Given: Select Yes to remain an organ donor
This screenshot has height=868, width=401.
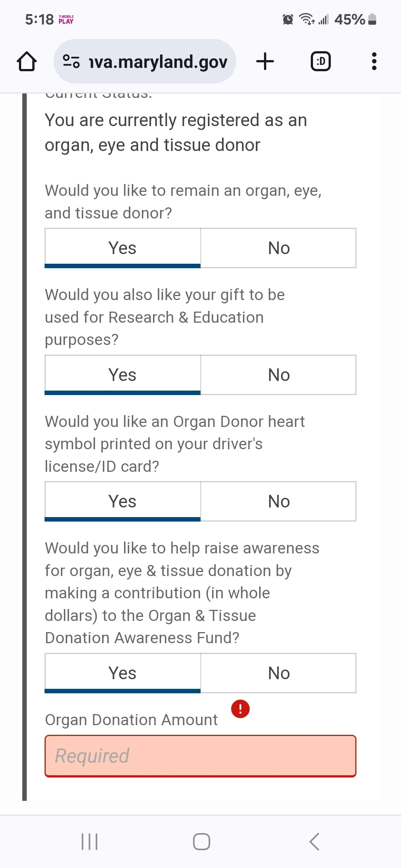Looking at the screenshot, I should 123,248.
